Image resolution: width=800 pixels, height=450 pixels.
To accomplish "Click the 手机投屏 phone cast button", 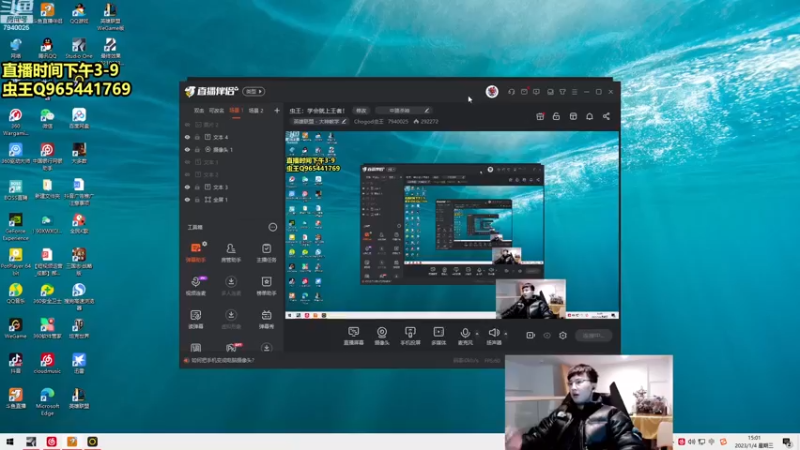I will (410, 336).
